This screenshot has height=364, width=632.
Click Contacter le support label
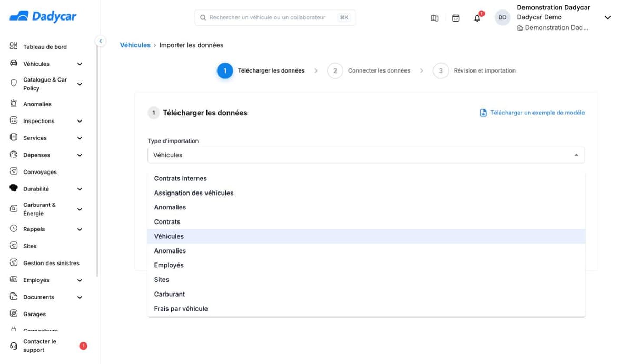(39, 346)
